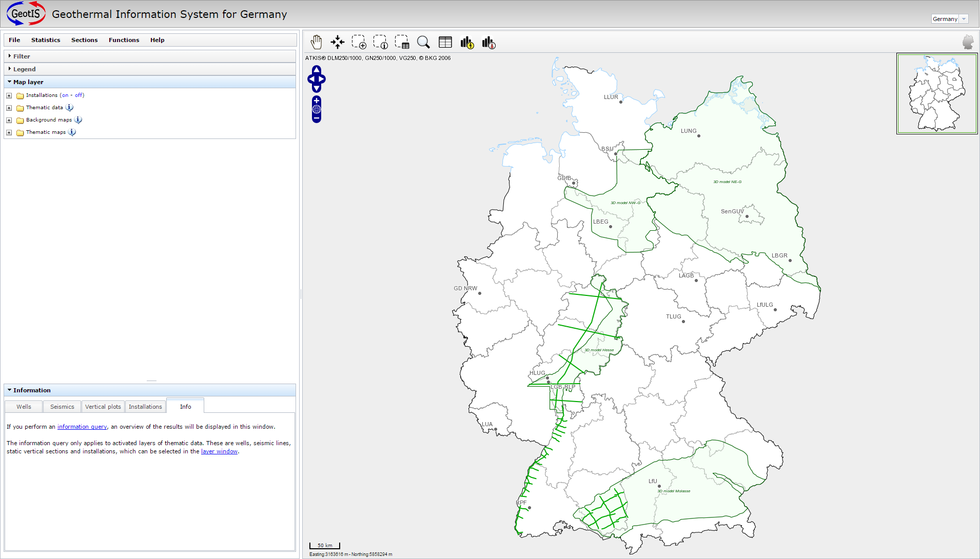Select the Info tab
This screenshot has width=980, height=559.
point(185,406)
